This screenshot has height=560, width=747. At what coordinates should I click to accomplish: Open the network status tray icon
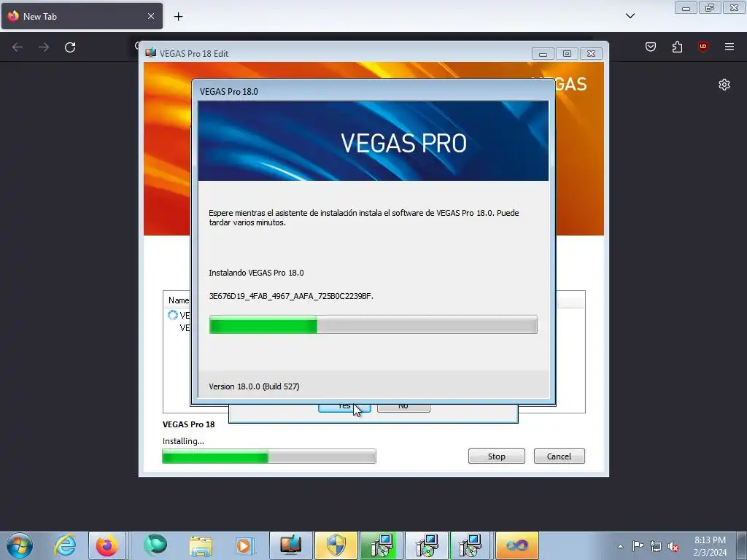coord(656,546)
